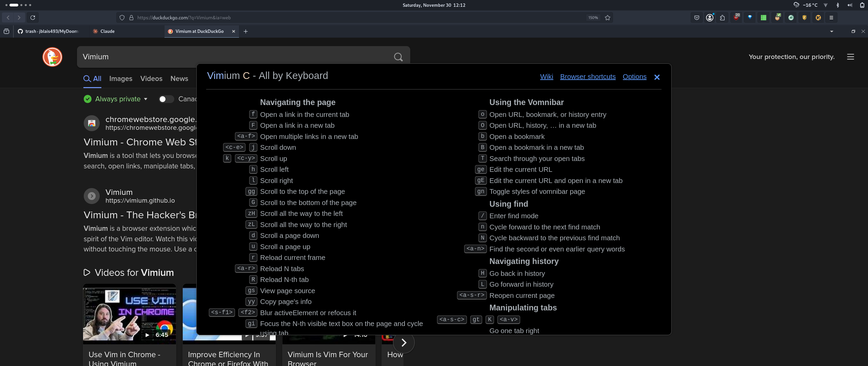Advance the videos carousel with next arrow
This screenshot has width=868, height=366.
click(x=403, y=343)
